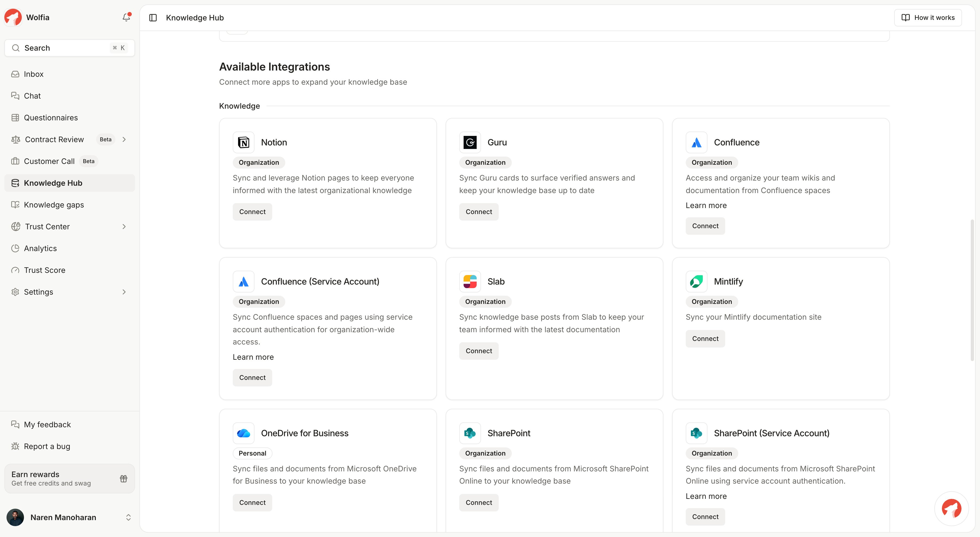Click the OneDrive for Business logo
Image resolution: width=980 pixels, height=537 pixels.
(243, 433)
